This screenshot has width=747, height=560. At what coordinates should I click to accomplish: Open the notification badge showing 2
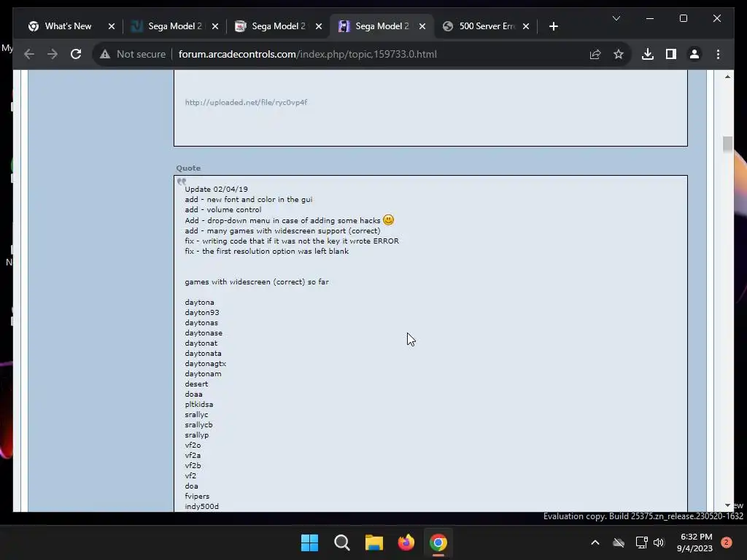[727, 542]
